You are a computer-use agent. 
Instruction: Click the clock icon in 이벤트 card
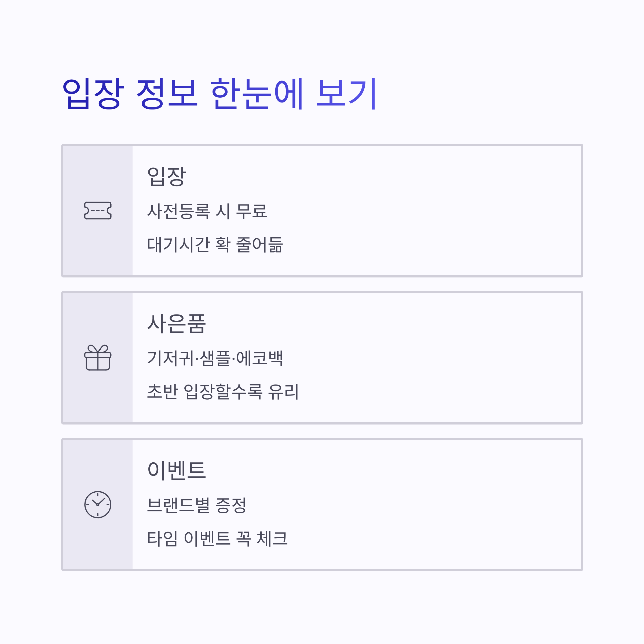[98, 504]
